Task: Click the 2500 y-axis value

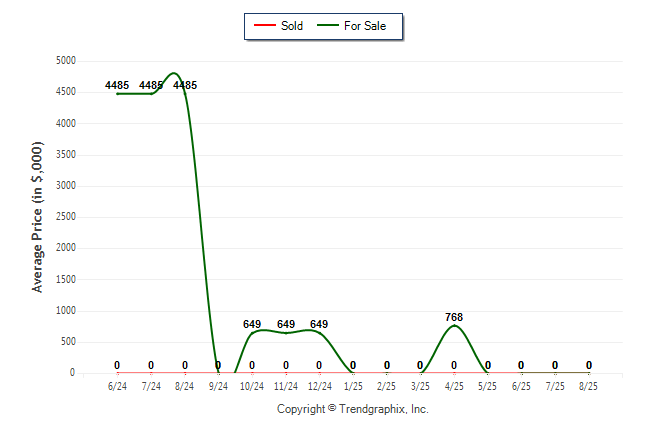Action: 66,216
